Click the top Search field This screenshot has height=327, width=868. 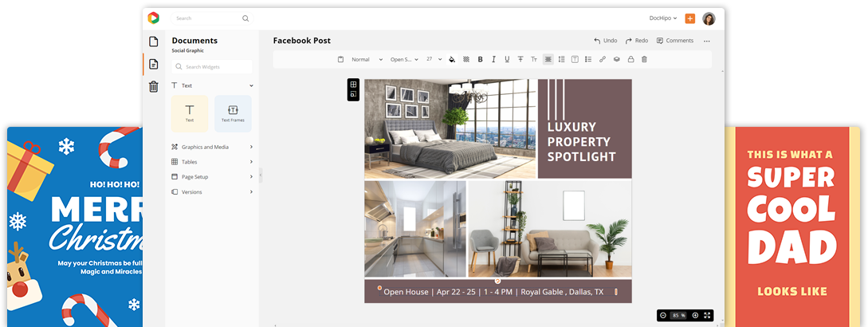click(x=211, y=18)
